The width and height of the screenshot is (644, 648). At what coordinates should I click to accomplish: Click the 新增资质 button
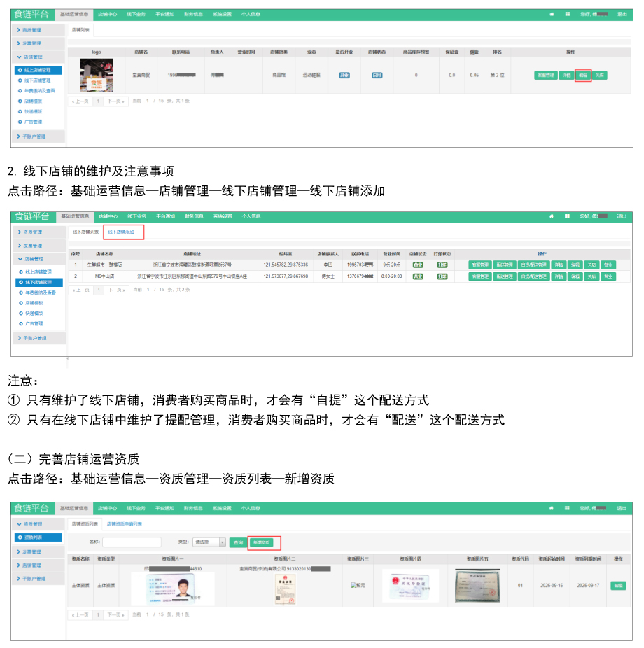point(262,542)
